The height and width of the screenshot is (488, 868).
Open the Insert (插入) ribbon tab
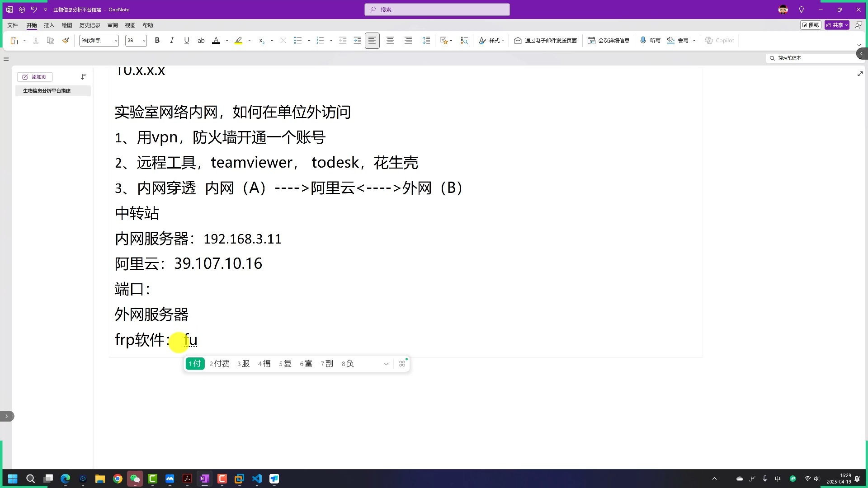point(49,25)
